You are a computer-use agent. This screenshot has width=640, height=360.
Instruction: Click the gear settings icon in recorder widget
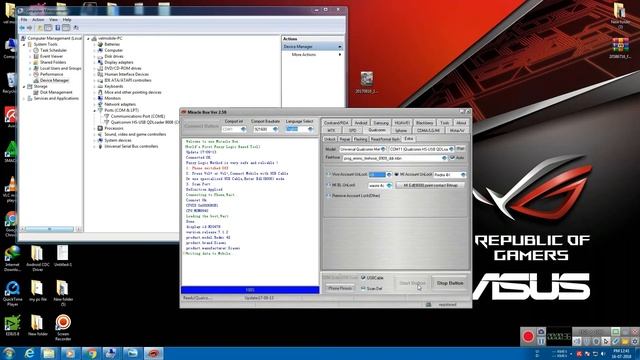[635, 341]
